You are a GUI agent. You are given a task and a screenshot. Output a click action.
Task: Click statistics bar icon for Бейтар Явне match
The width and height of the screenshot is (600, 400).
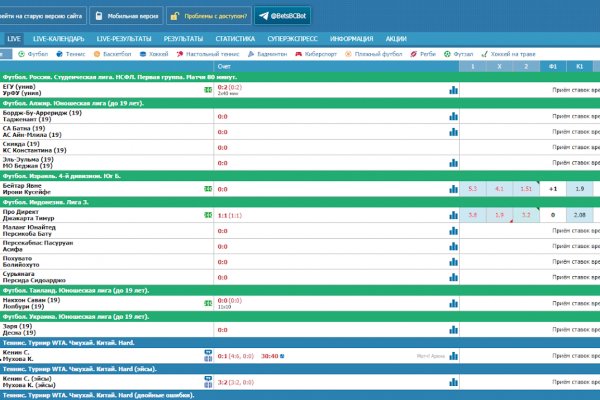tap(452, 188)
